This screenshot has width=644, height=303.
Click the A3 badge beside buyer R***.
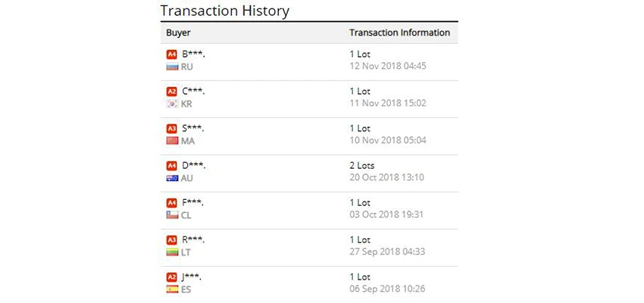172,240
